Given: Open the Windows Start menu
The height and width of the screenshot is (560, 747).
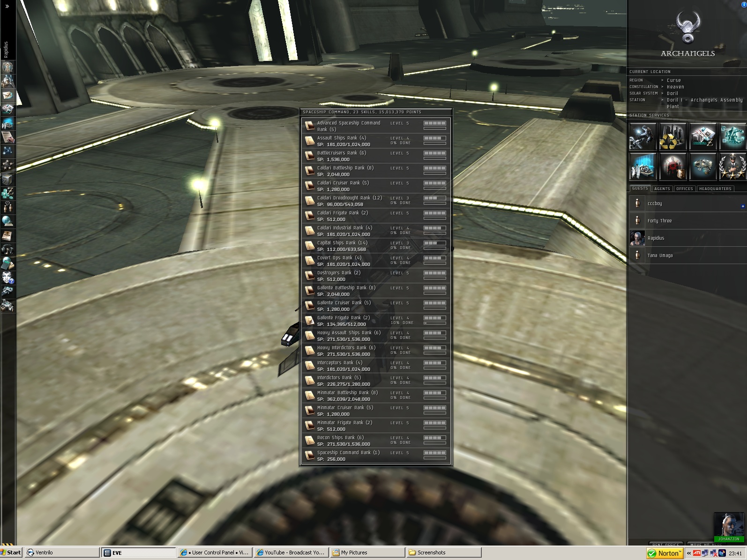Looking at the screenshot, I should pyautogui.click(x=11, y=553).
